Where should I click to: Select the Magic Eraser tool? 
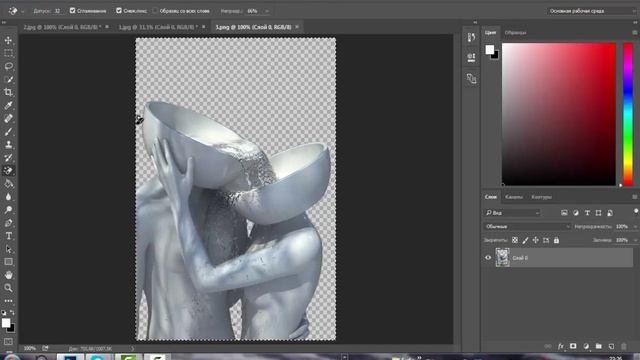(x=8, y=171)
